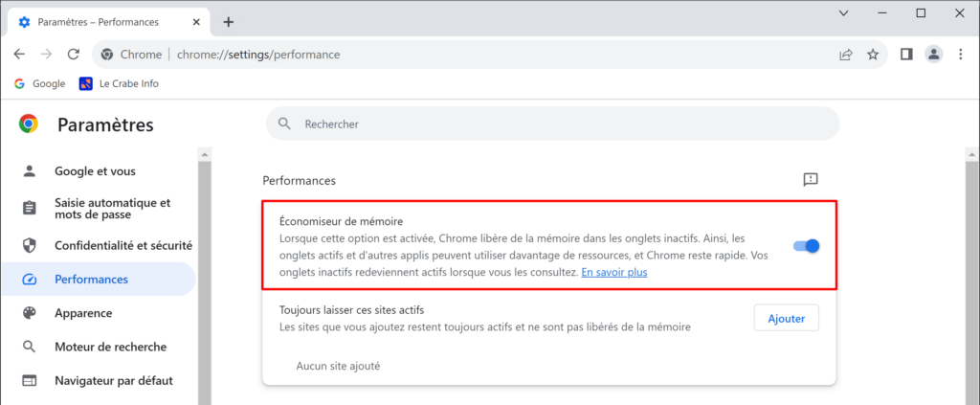The height and width of the screenshot is (405, 980).
Task: Open the Apparence settings section
Action: [x=83, y=313]
